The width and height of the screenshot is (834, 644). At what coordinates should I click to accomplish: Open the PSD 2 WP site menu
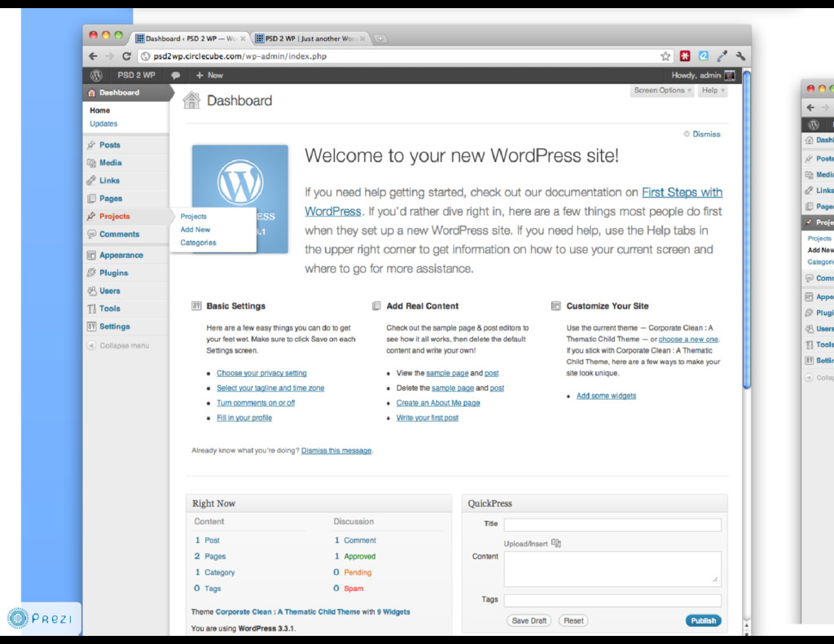coord(136,76)
